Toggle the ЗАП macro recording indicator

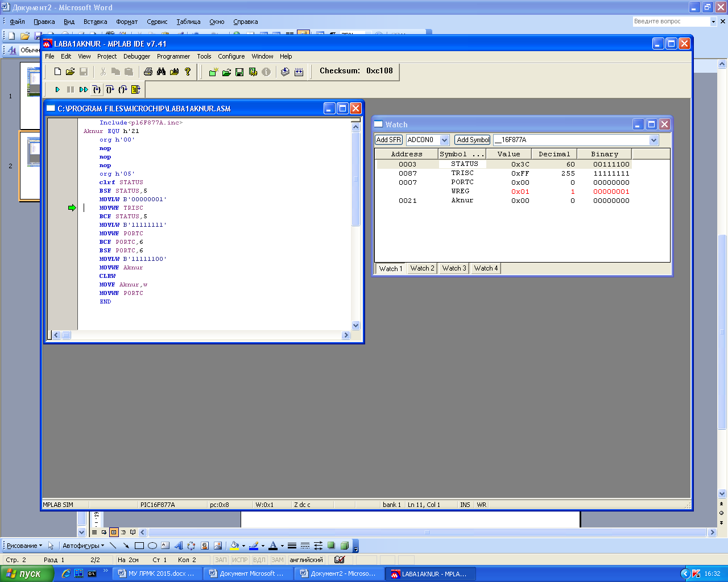(221, 560)
